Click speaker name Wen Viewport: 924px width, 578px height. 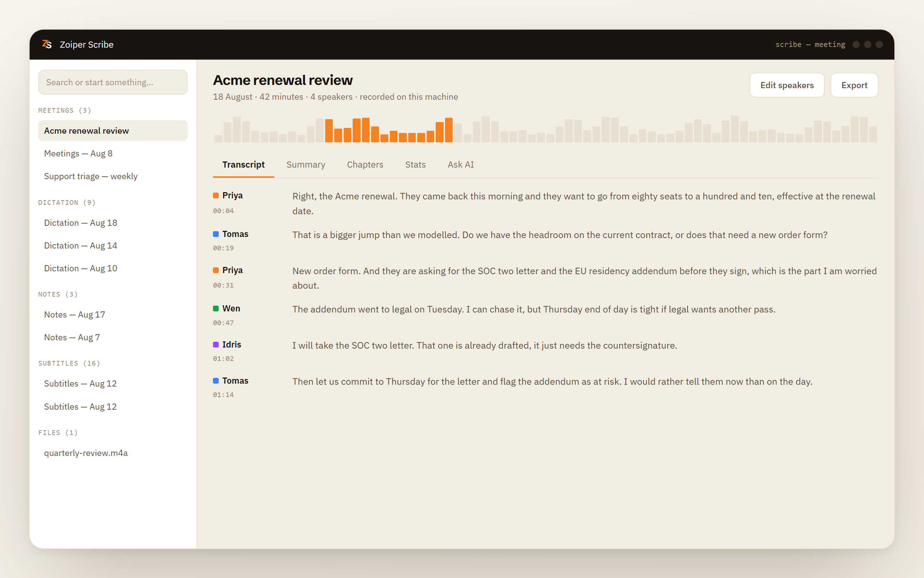(231, 309)
